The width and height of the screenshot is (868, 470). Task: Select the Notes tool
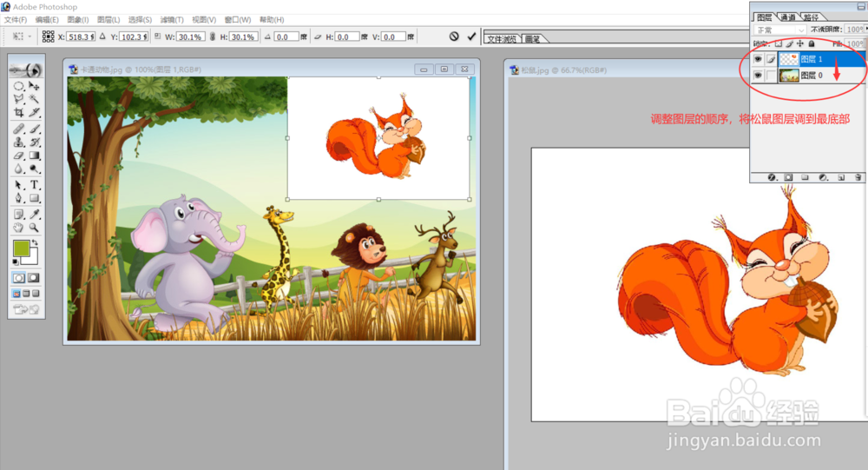(x=19, y=214)
